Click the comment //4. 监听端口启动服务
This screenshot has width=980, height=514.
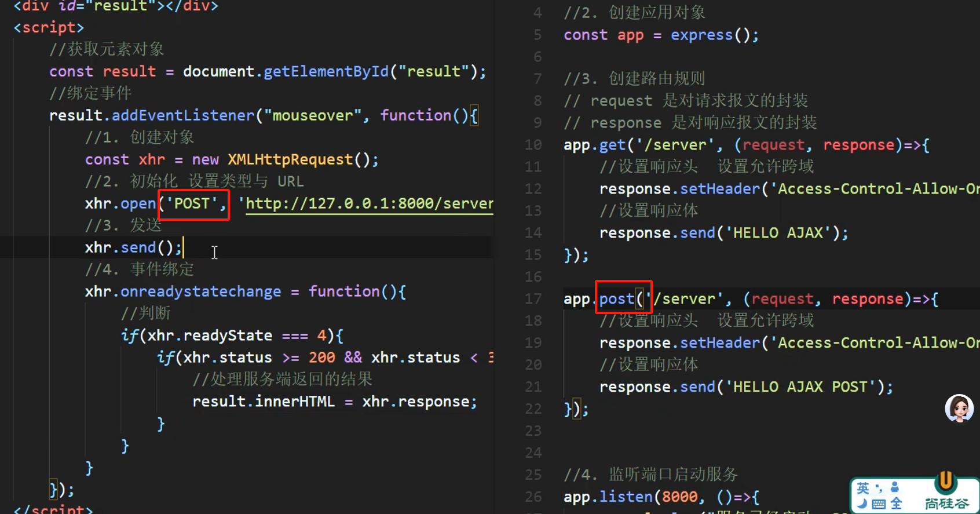[x=650, y=475]
